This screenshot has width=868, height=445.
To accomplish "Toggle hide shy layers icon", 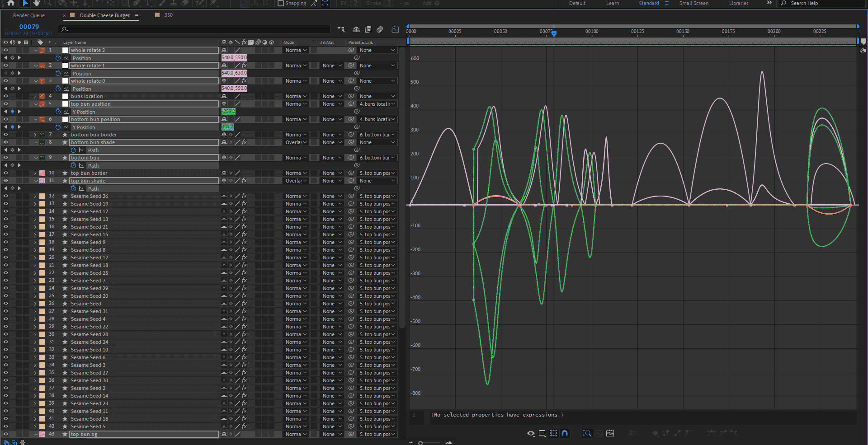I will click(356, 29).
